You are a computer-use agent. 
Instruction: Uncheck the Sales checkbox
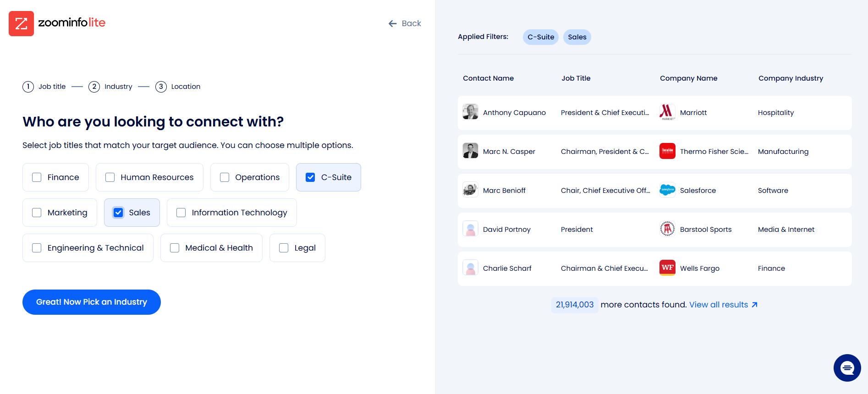coord(118,213)
